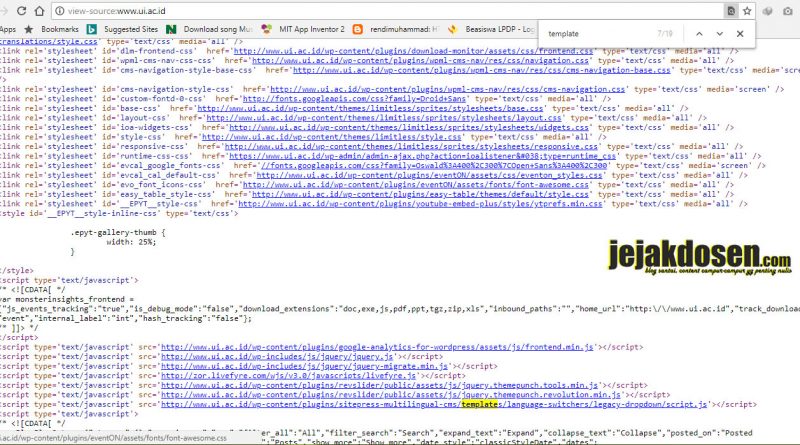The height and width of the screenshot is (445, 800).
Task: Open the limitless style.css link
Action: (332, 137)
